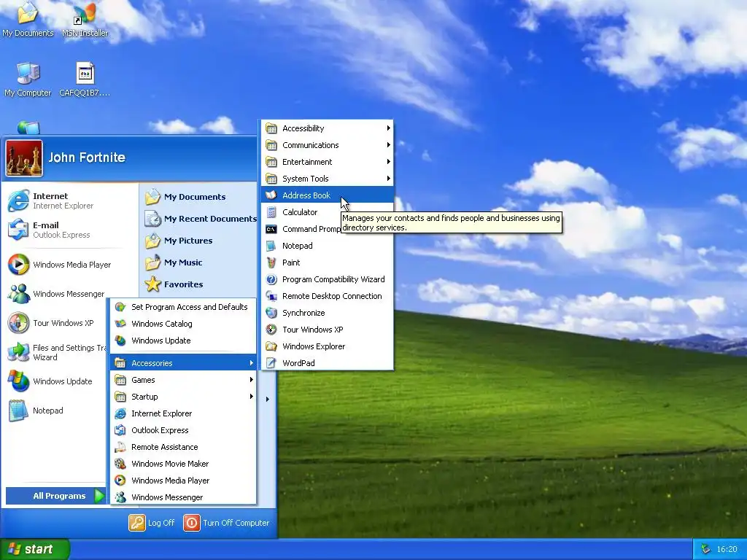Open Program Compatibility Wizard

(328, 279)
